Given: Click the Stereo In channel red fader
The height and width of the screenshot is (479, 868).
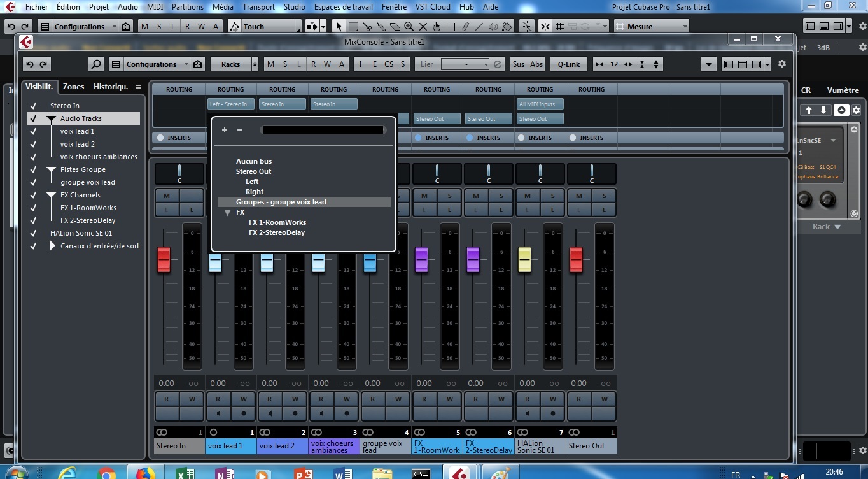Looking at the screenshot, I should 164,260.
